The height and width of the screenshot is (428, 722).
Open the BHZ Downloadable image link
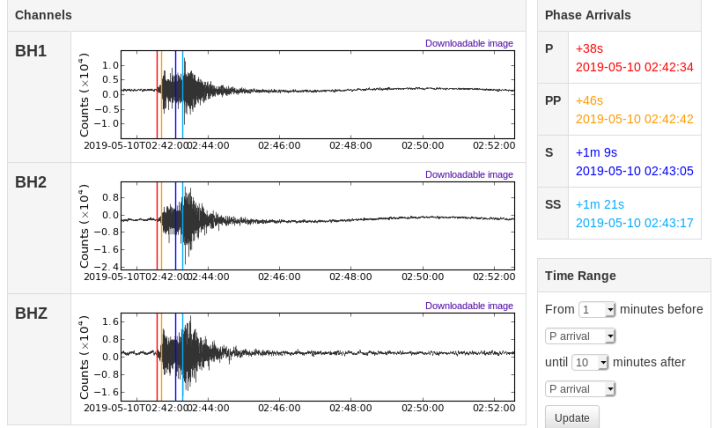coord(469,305)
